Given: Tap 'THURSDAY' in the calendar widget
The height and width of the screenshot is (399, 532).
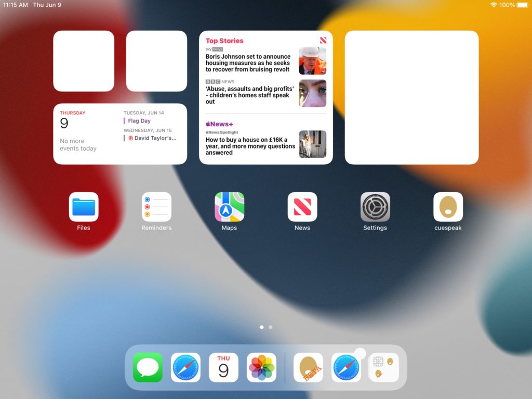Looking at the screenshot, I should tap(73, 113).
